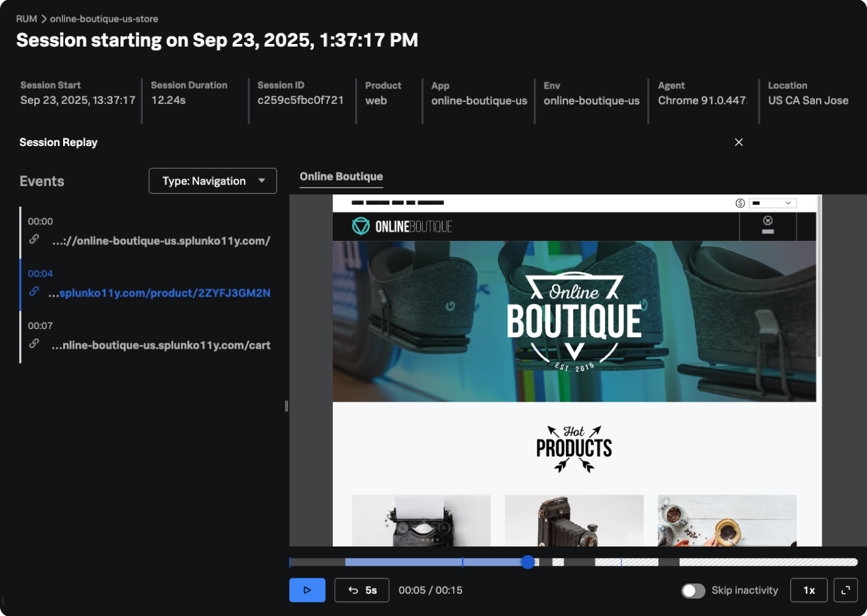Click link icon beside 00:00 event
867x616 pixels.
pyautogui.click(x=34, y=239)
